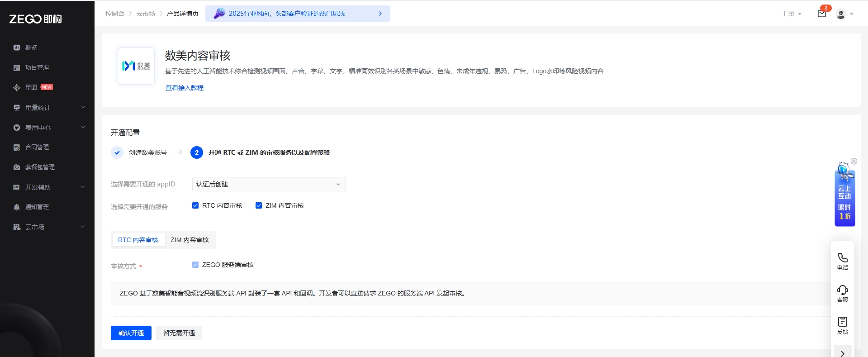
Task: Open 项目管理 in the sidebar
Action: click(x=37, y=67)
